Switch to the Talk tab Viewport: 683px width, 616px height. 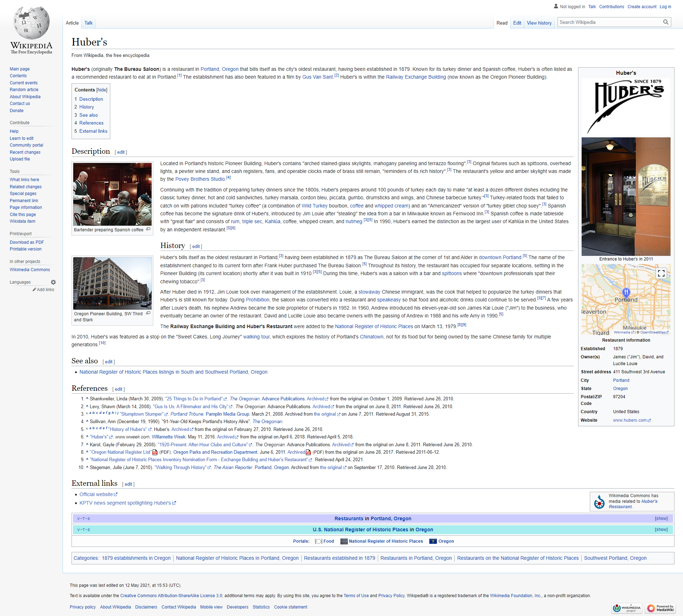click(x=88, y=23)
